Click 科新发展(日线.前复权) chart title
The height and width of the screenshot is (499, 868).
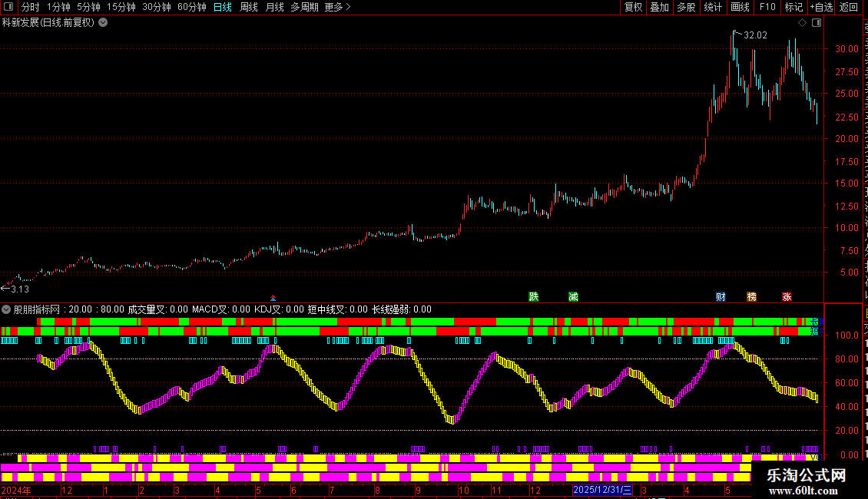(48, 23)
